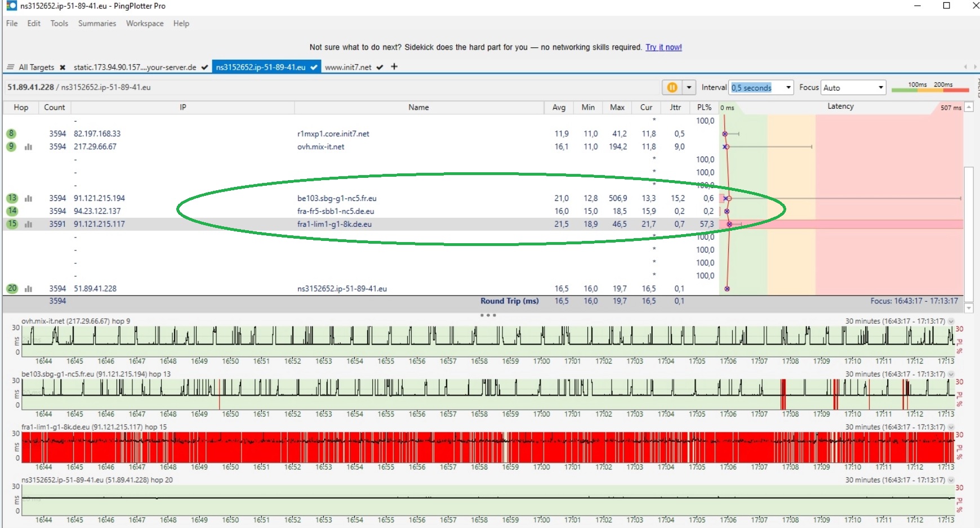Select the ovh.mix-it.net hop name
This screenshot has height=528, width=980.
click(320, 147)
